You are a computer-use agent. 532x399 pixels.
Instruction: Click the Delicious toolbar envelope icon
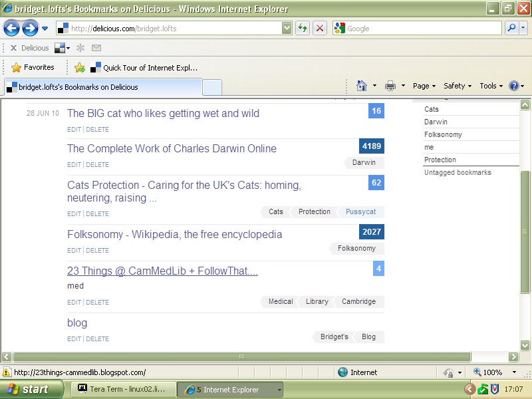point(96,48)
